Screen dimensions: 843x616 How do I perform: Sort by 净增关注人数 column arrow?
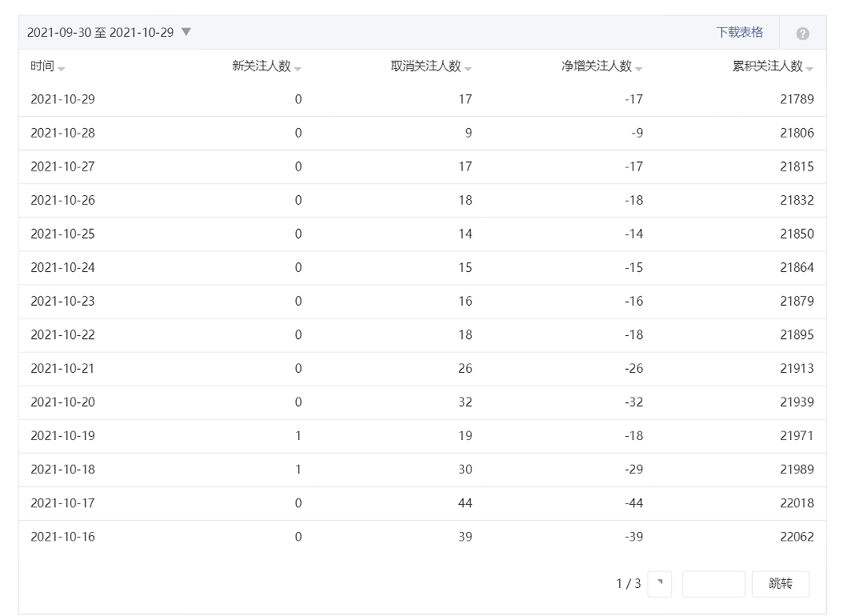639,69
